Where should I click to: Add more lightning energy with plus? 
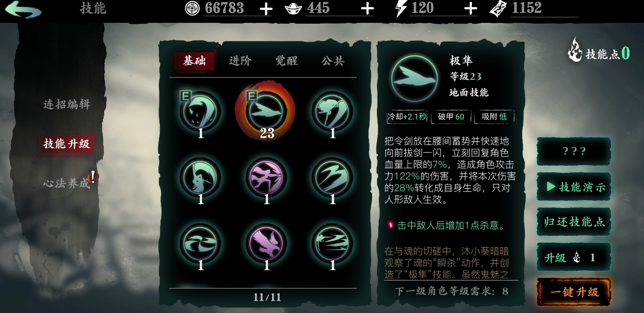471,9
